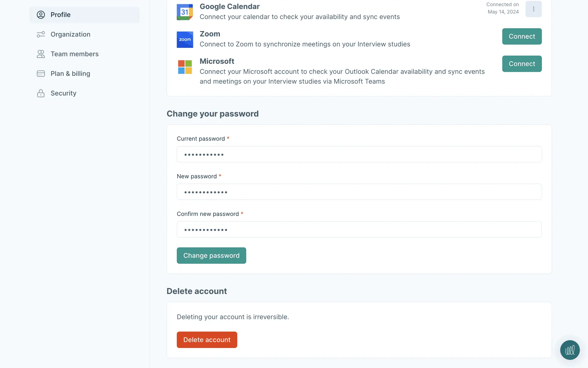This screenshot has height=368, width=588.
Task: Focus the Current password field
Action: point(359,154)
